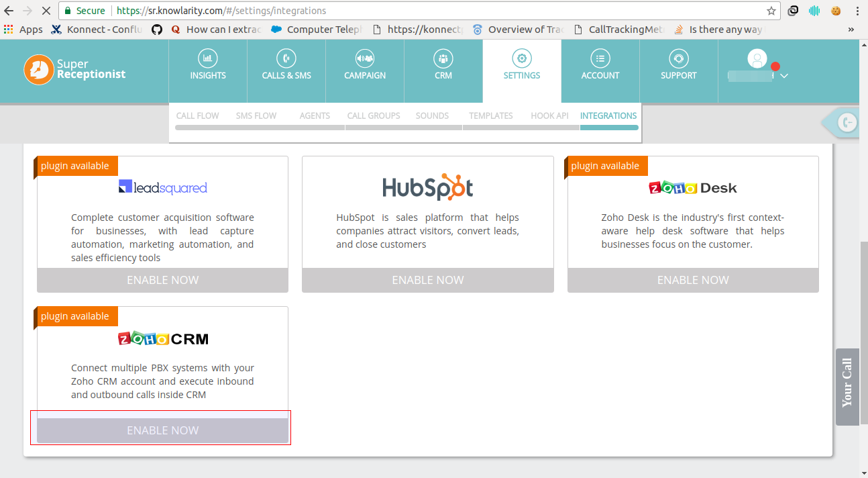868x478 pixels.
Task: Open the Computer Telephony Salesforce bookmark
Action: click(x=317, y=30)
